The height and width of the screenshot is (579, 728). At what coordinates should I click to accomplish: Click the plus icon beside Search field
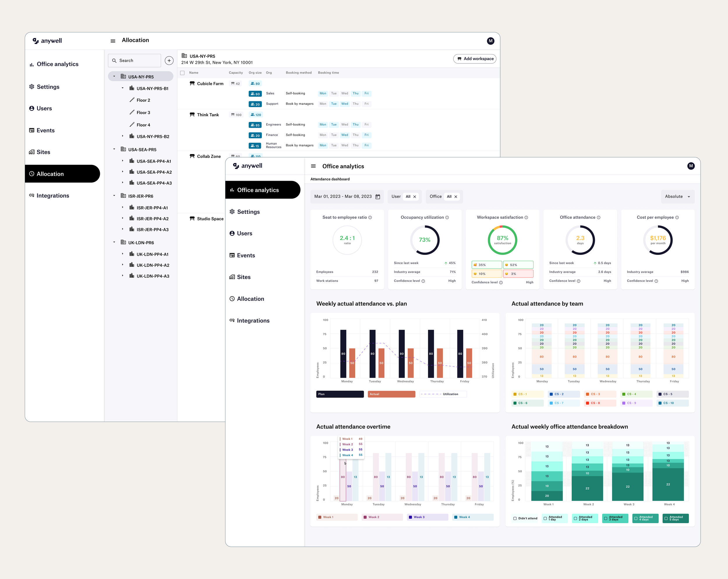click(x=169, y=61)
